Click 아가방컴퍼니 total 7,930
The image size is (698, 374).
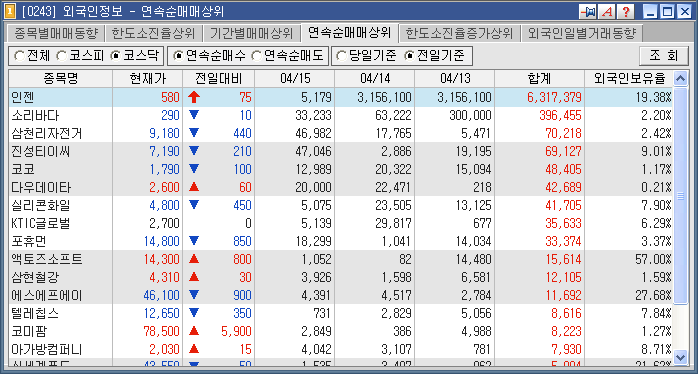point(566,350)
